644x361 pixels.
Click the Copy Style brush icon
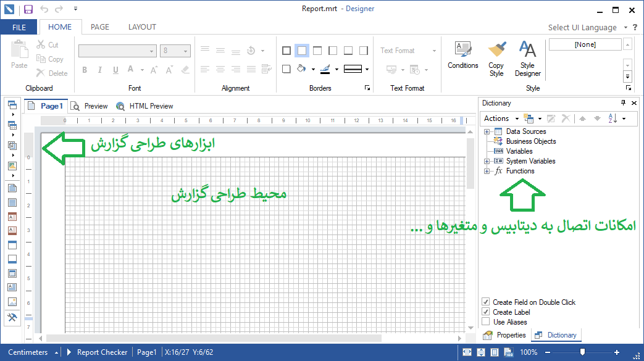(x=496, y=50)
